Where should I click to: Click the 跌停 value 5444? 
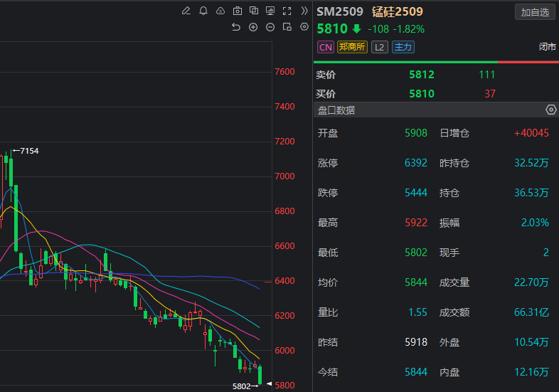click(x=416, y=193)
